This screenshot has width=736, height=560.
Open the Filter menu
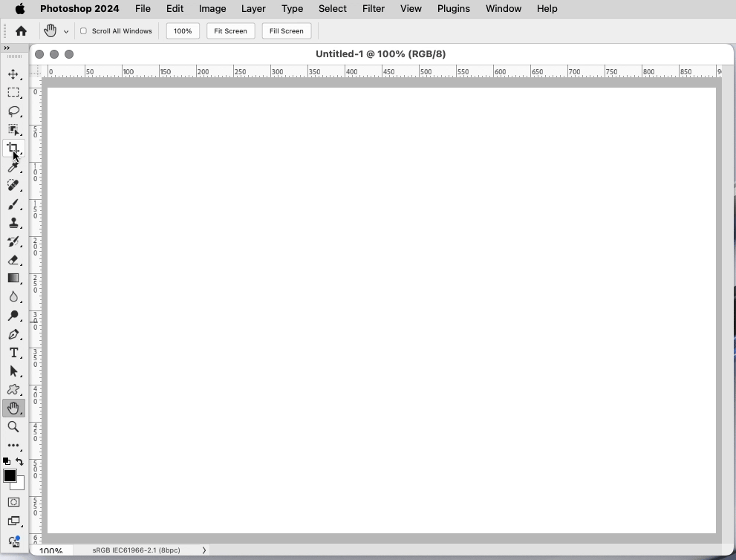tap(373, 8)
